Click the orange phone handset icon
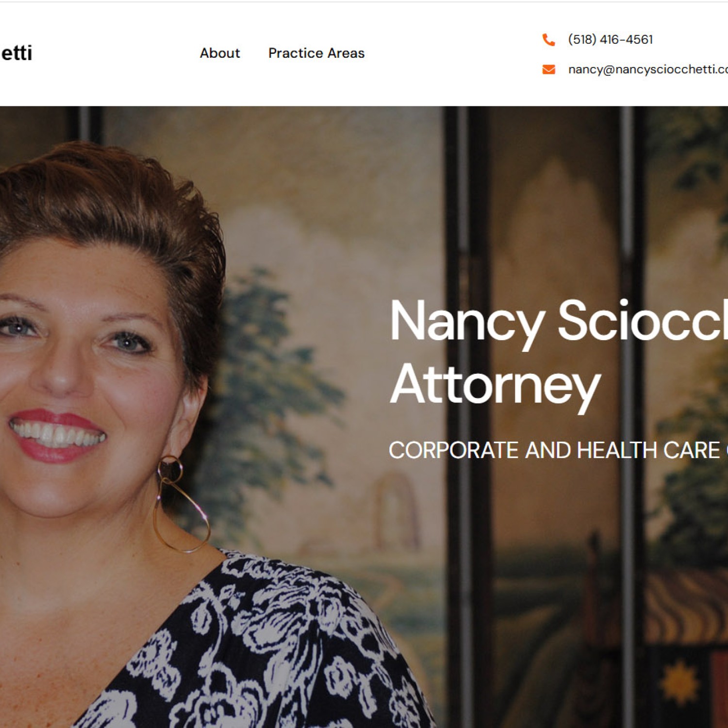The width and height of the screenshot is (728, 728). pyautogui.click(x=548, y=40)
